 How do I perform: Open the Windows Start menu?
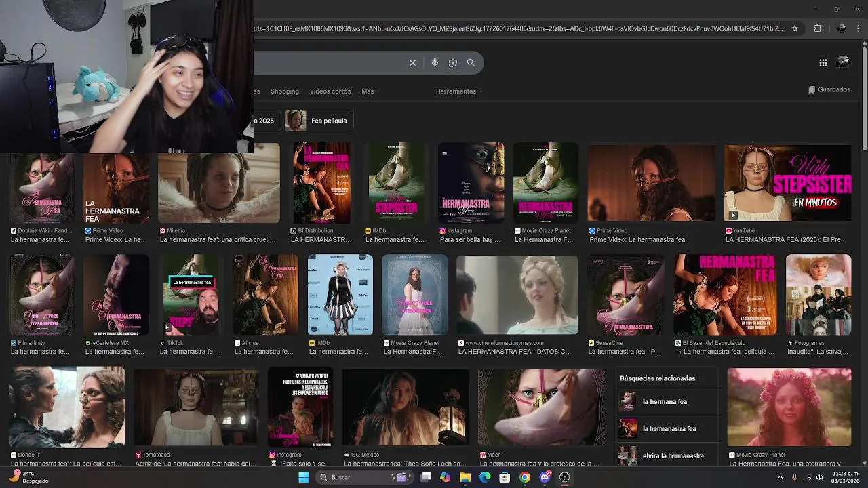(304, 477)
